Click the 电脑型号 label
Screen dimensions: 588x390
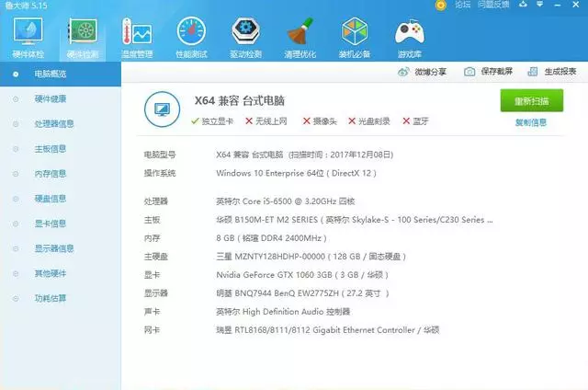160,155
